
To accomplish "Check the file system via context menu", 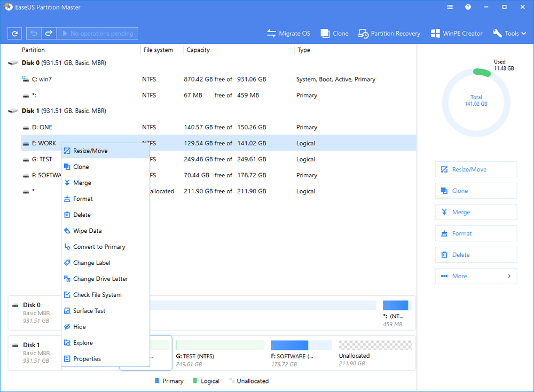I will (x=98, y=295).
